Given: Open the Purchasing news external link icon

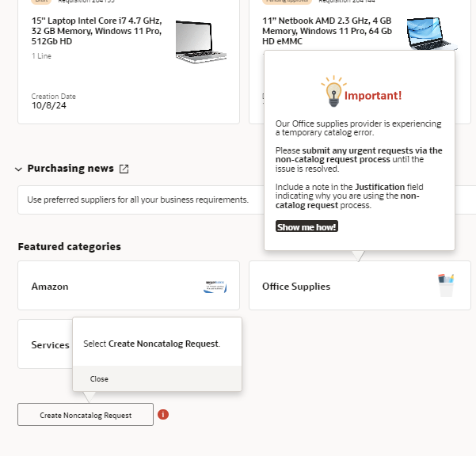Looking at the screenshot, I should [124, 169].
